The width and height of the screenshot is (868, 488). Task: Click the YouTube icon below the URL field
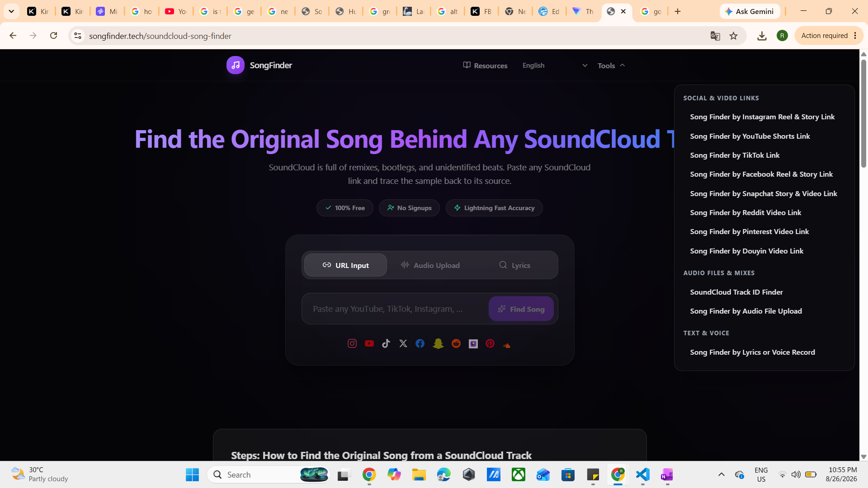point(369,344)
